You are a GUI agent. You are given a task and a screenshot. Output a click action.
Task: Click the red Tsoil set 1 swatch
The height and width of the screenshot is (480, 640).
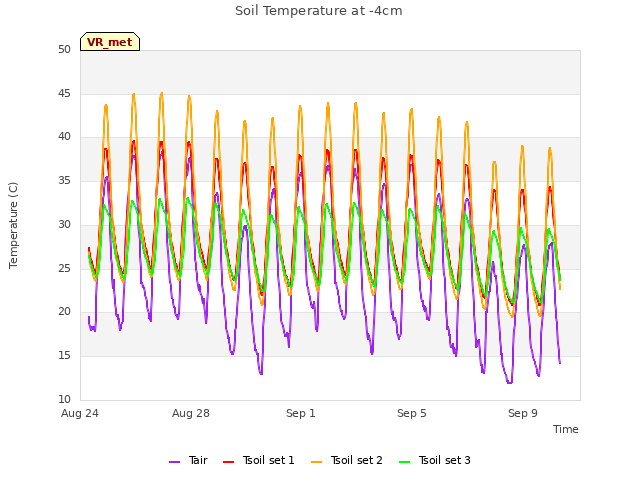tap(229, 462)
